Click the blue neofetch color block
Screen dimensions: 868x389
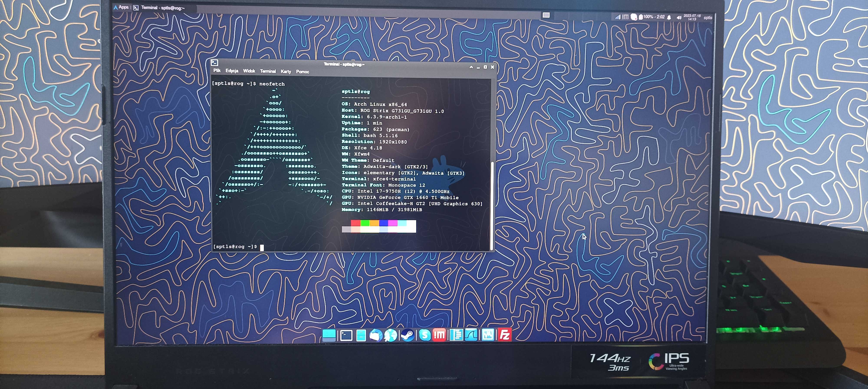click(x=383, y=223)
